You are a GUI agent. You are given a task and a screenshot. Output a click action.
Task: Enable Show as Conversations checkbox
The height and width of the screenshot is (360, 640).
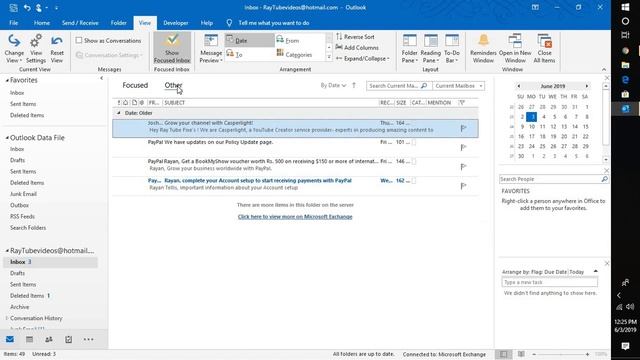click(x=79, y=40)
